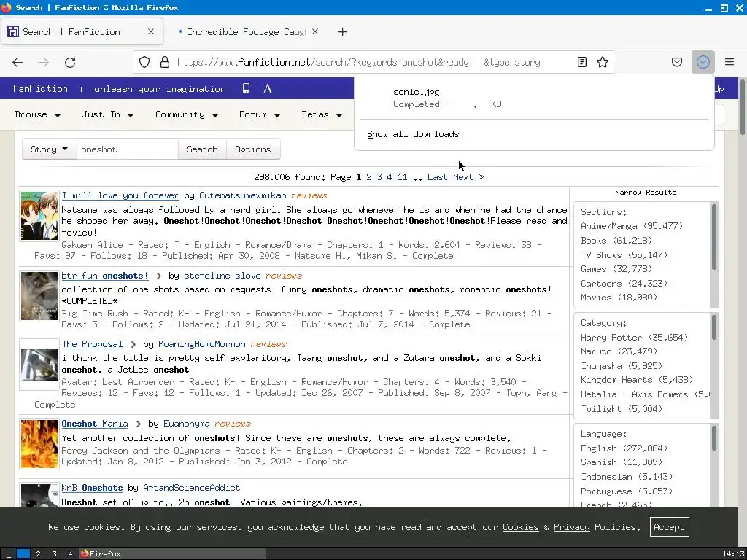
Task: Click the mobile version phone icon
Action: coord(246,88)
